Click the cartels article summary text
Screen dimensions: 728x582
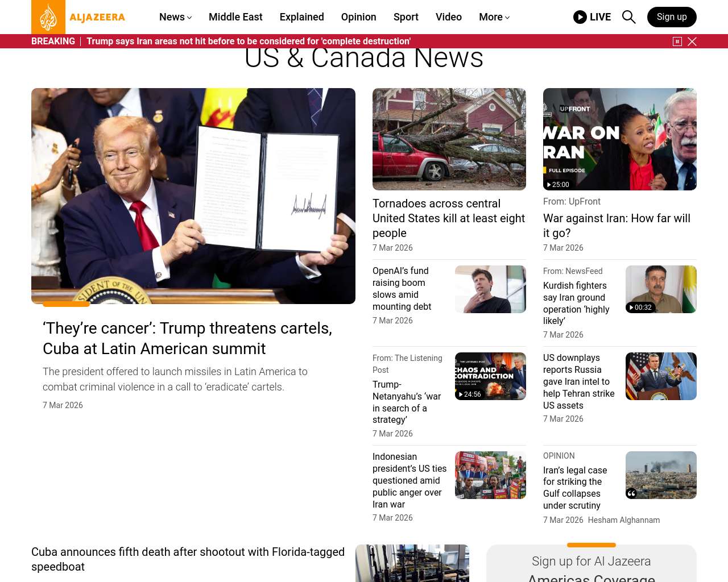(175, 379)
